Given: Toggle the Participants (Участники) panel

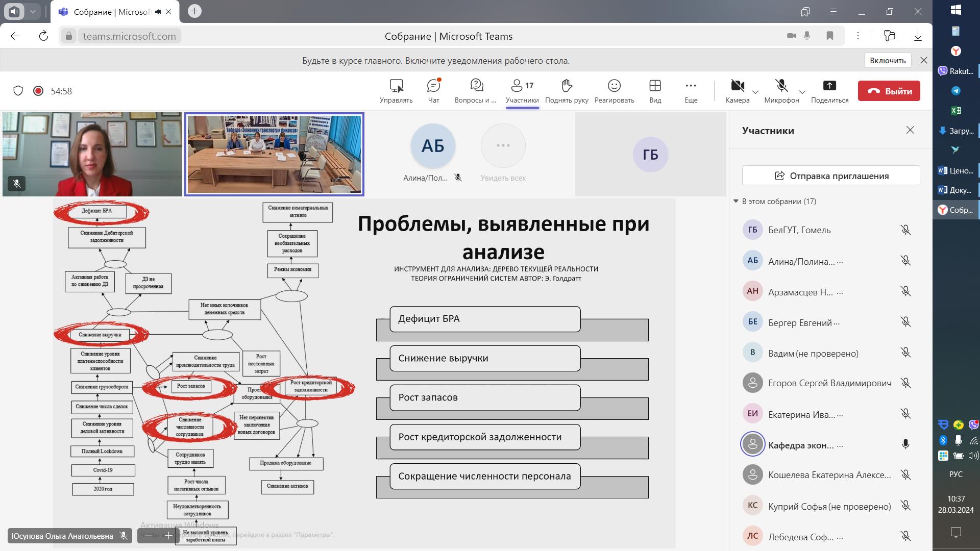Looking at the screenshot, I should tap(522, 91).
